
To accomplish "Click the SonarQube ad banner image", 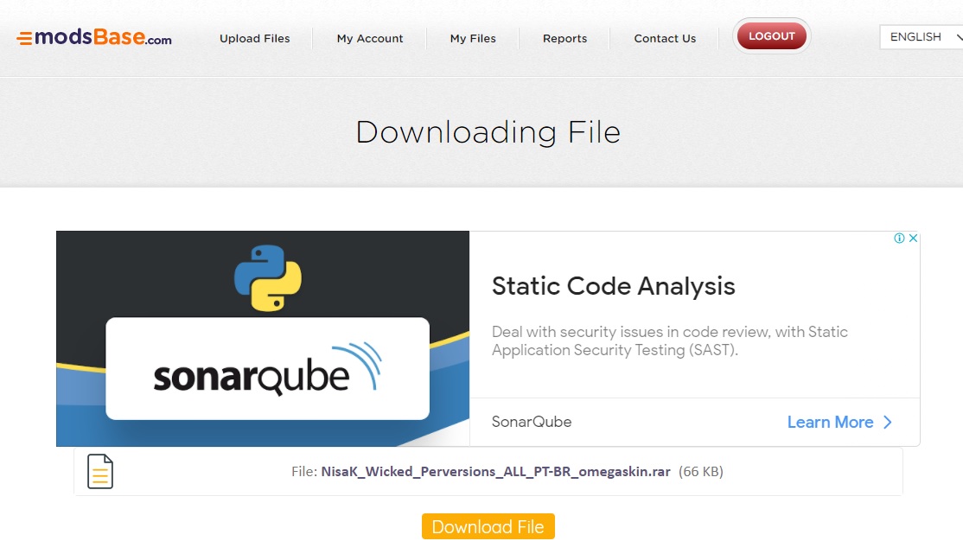I will pos(263,339).
